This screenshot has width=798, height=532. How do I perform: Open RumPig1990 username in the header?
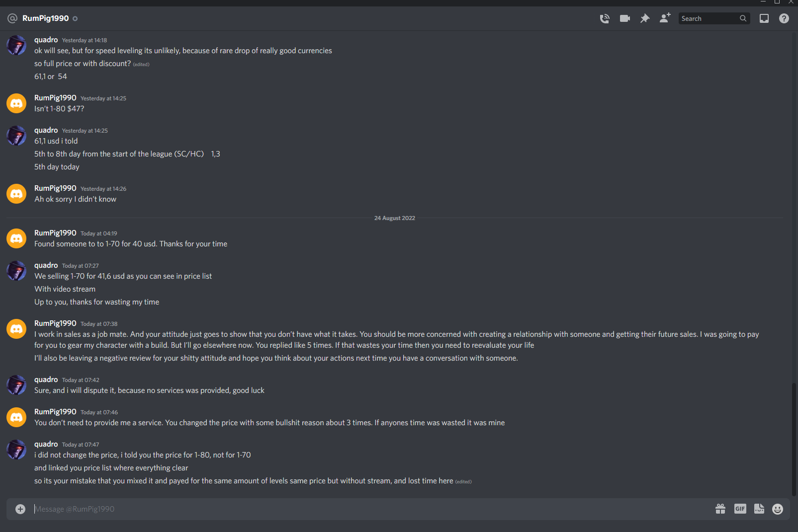coord(46,18)
